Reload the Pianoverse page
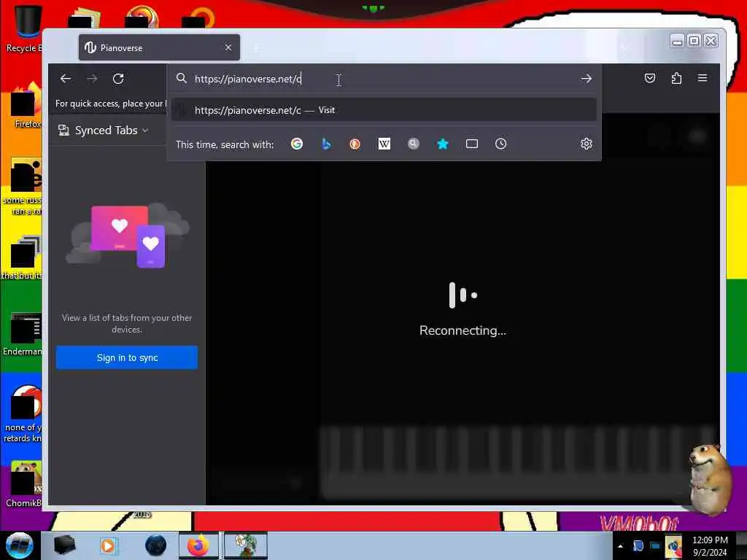 click(118, 79)
